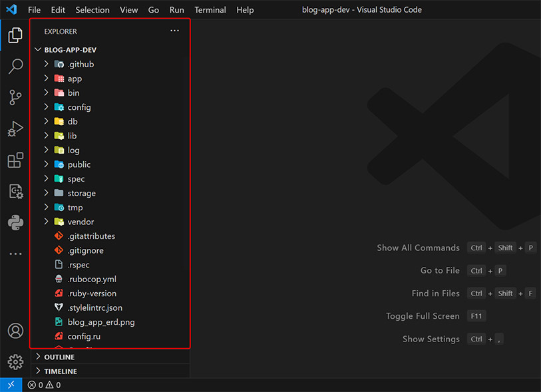Expand the TIMELINE section
The height and width of the screenshot is (392, 541).
tap(60, 371)
